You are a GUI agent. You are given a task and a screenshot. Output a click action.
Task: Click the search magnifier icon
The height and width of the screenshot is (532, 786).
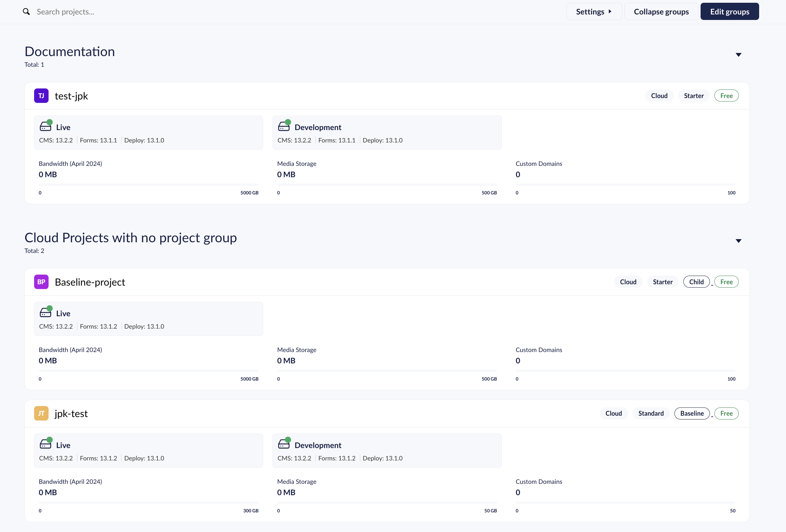click(x=26, y=11)
